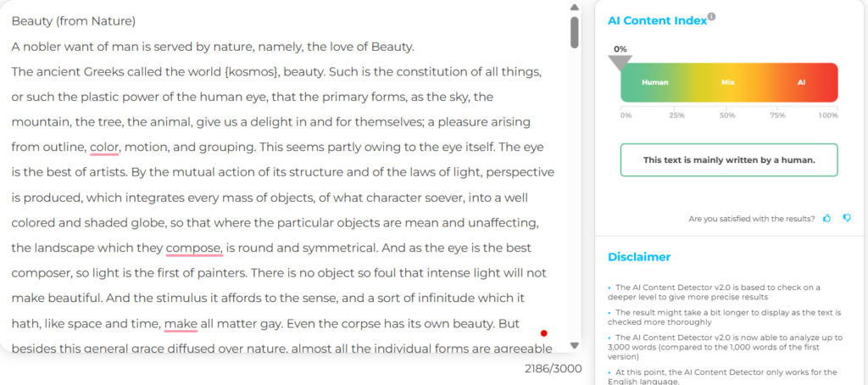The height and width of the screenshot is (385, 868).
Task: Click the underlined word "color"
Action: click(x=104, y=148)
